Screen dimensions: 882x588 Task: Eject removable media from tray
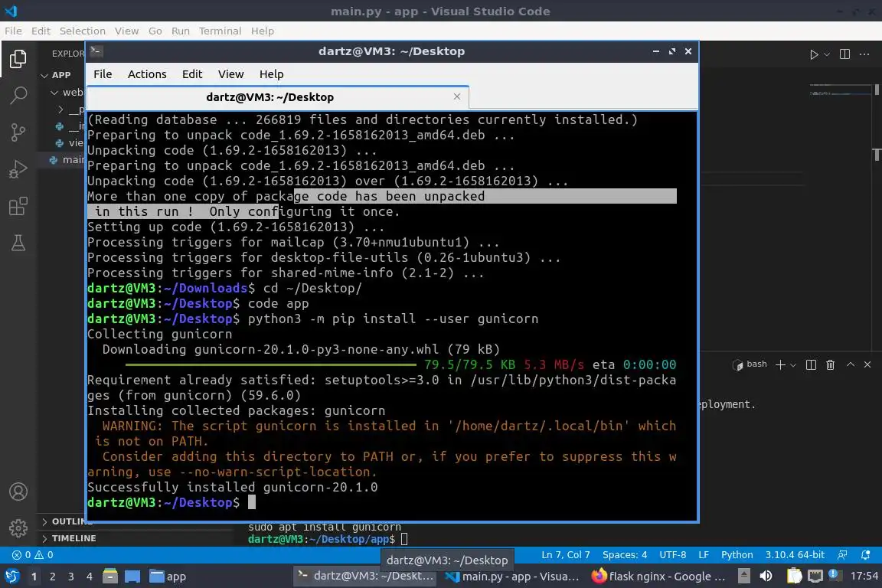pyautogui.click(x=743, y=577)
